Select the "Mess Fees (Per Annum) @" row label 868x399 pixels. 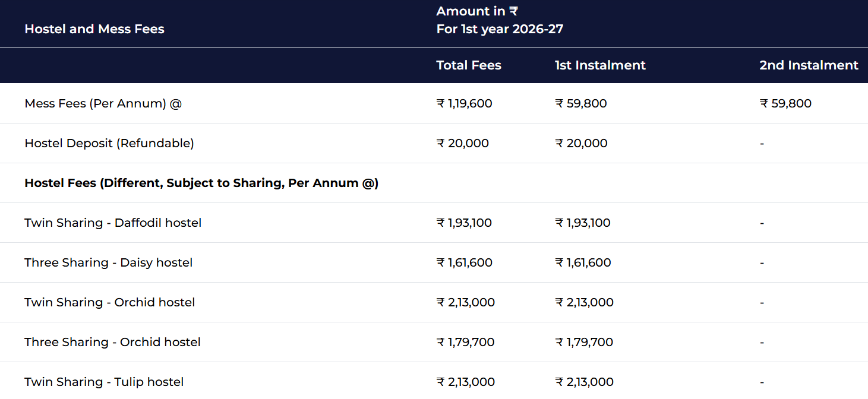point(103,103)
